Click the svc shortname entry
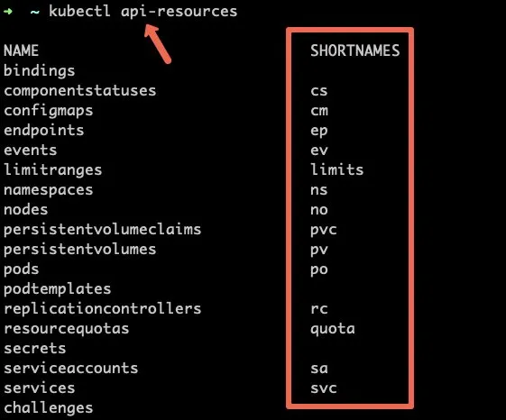 (324, 388)
